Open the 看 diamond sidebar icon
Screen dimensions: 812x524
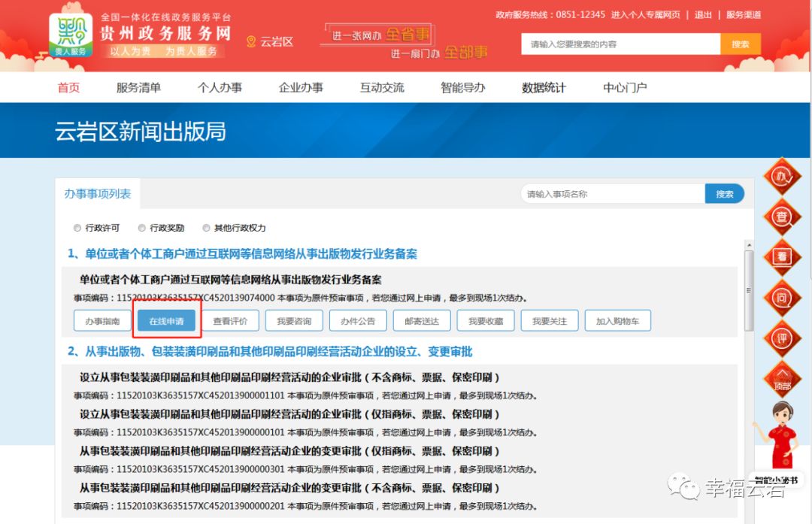[x=782, y=257]
